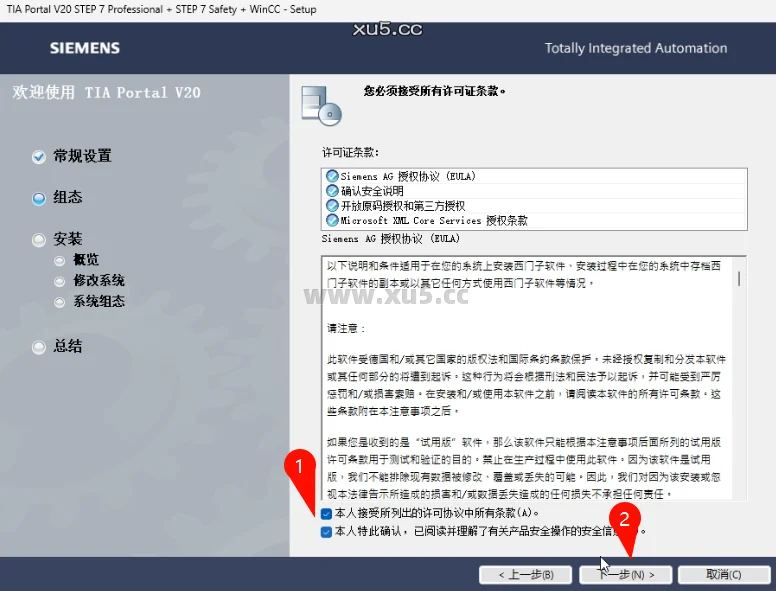776x591 pixels.
Task: Click the 常规设置 checkmark step icon
Action: click(39, 157)
